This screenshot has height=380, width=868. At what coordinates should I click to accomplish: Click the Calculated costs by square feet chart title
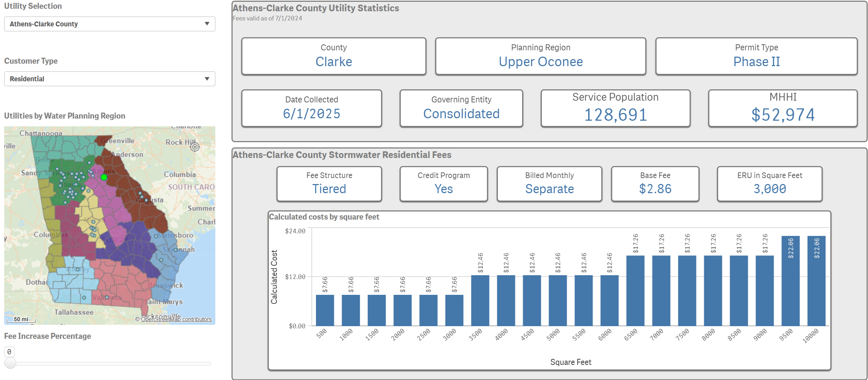click(x=324, y=217)
